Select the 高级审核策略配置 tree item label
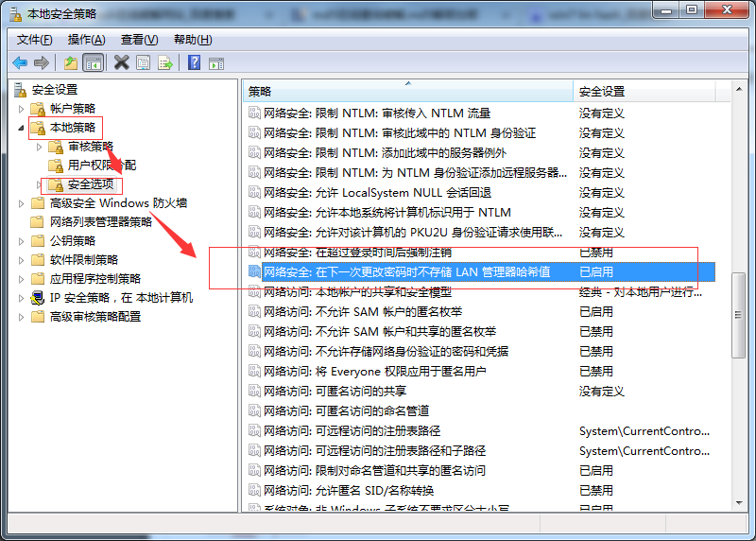 pos(95,317)
